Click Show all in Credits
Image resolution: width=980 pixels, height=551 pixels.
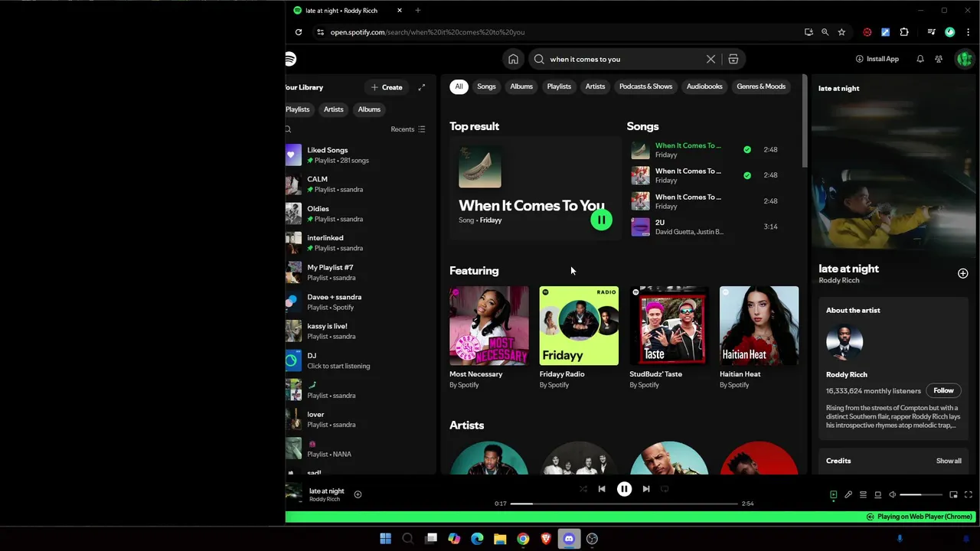[x=949, y=461]
